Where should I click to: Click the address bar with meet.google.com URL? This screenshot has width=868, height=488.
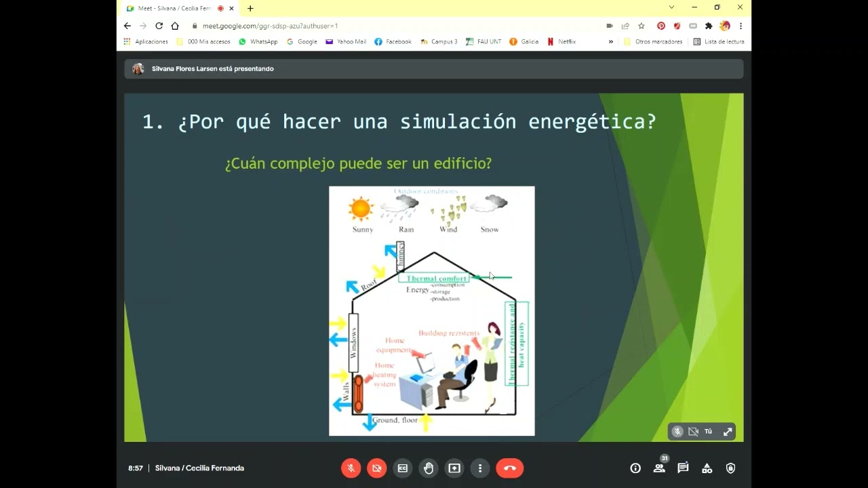[x=393, y=26]
